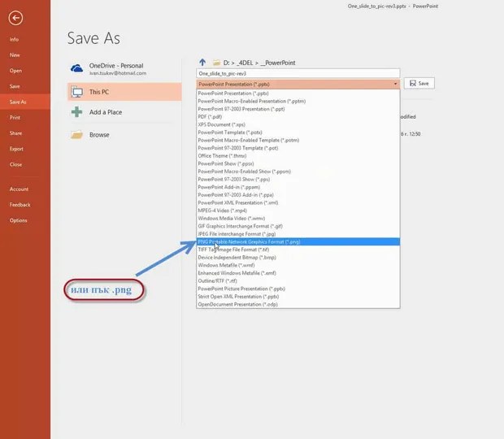Select PowerPoint Picture Presentation (*.pptx)
504x439 pixels.
pyautogui.click(x=298, y=289)
